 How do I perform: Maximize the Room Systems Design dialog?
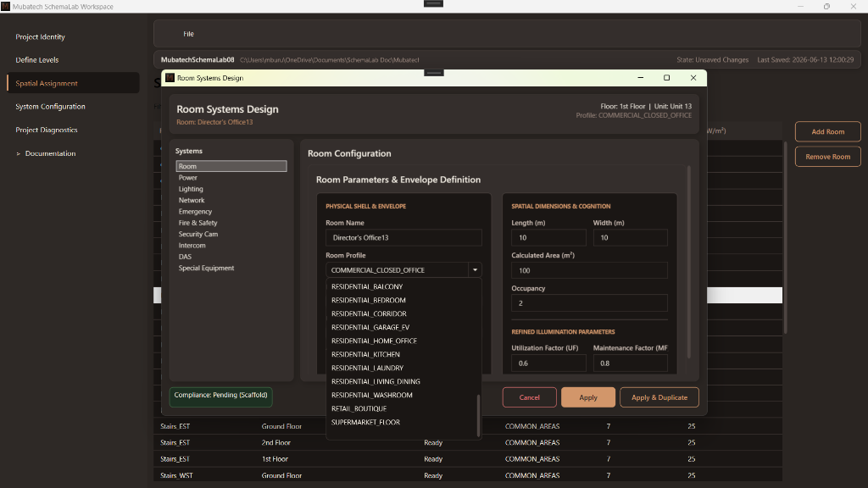point(666,78)
